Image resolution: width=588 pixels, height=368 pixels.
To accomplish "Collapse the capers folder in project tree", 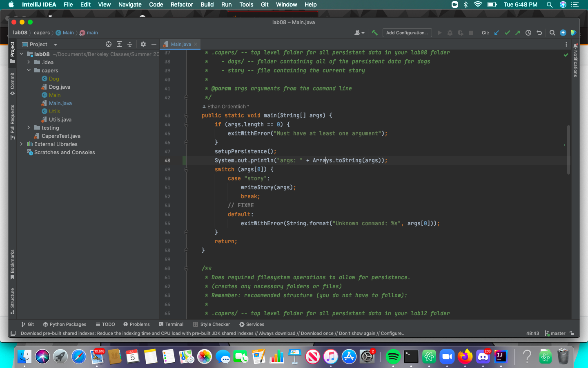I will [29, 70].
